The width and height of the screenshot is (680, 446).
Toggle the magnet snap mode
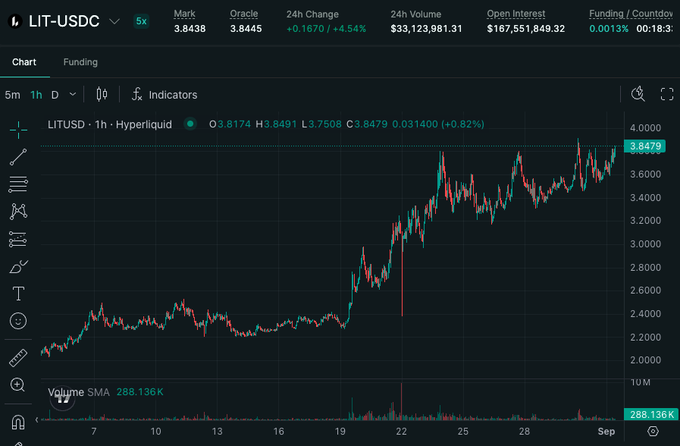click(18, 422)
